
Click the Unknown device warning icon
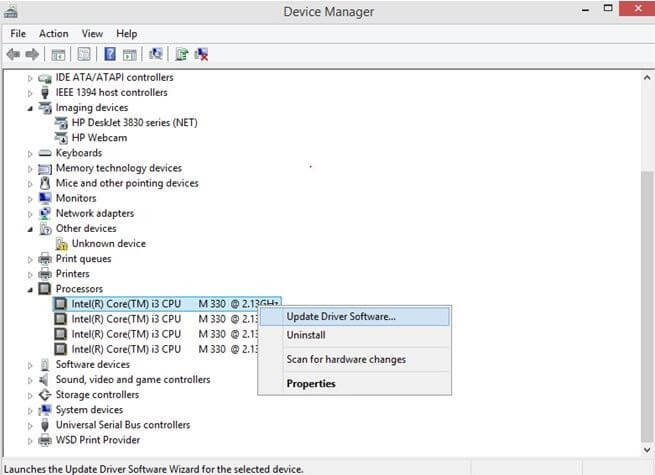[61, 244]
